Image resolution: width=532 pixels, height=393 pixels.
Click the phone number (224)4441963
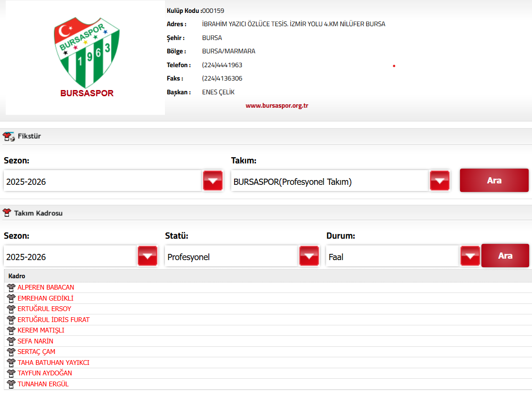coord(222,65)
